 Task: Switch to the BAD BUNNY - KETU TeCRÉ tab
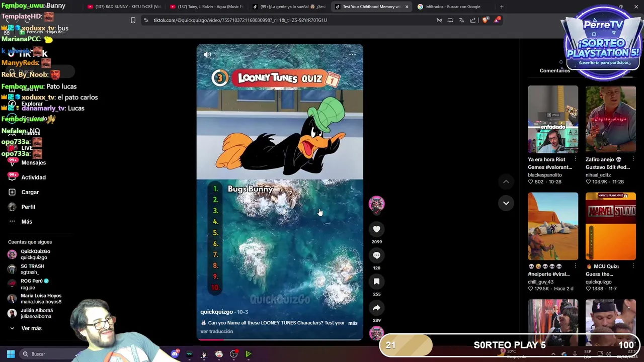tap(124, 7)
